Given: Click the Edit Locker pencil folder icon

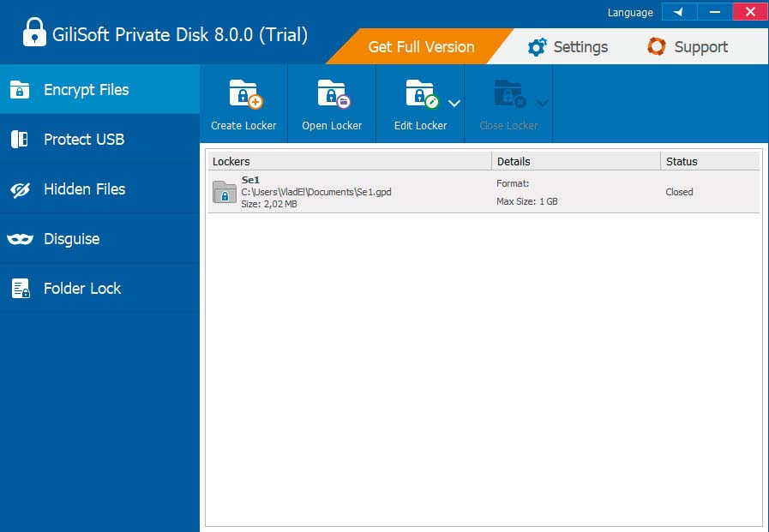Looking at the screenshot, I should [x=423, y=94].
